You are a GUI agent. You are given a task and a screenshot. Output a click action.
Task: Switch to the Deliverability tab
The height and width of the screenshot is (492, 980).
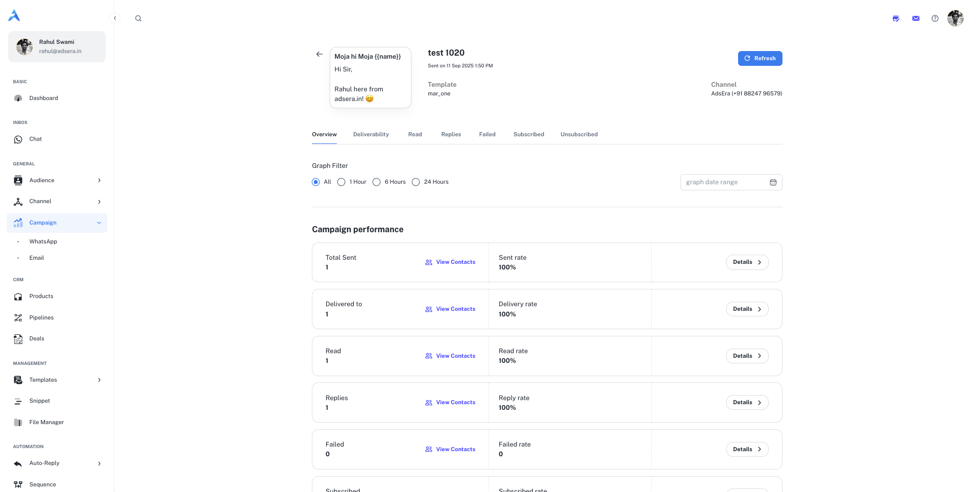coord(371,134)
